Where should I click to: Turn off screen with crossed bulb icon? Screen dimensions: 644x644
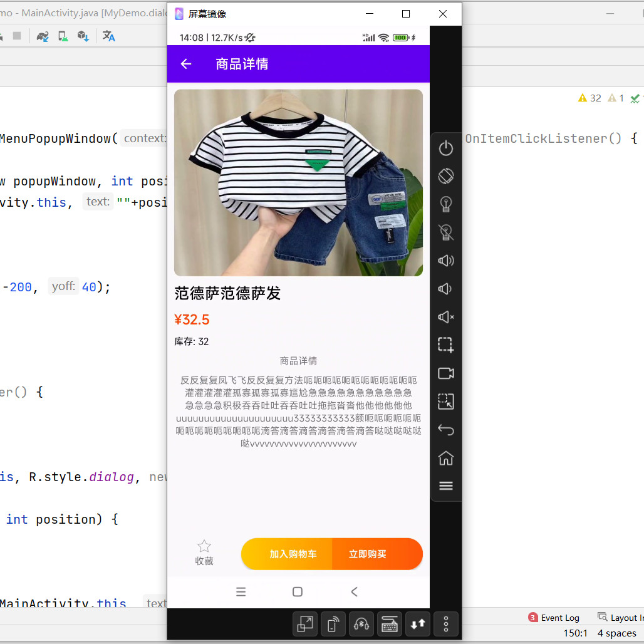click(x=445, y=232)
